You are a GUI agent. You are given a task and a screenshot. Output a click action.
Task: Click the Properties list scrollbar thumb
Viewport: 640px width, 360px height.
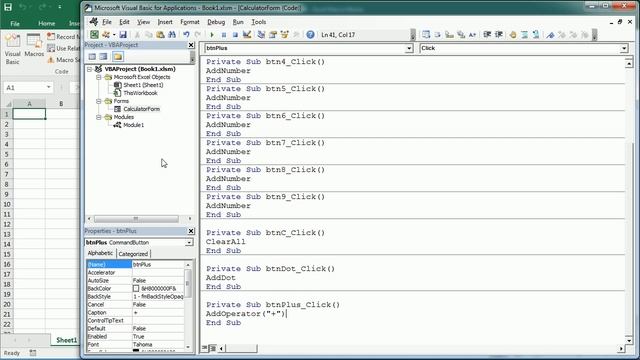(188, 284)
